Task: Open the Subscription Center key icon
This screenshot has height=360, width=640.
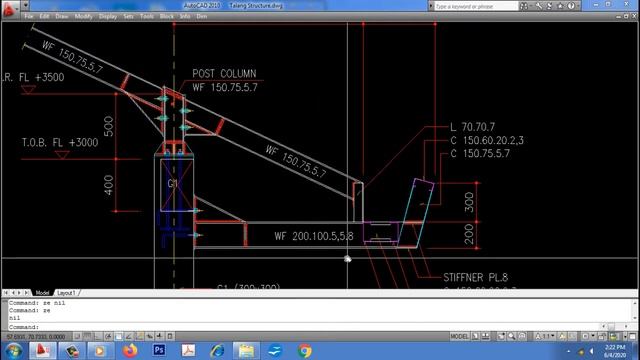Action: pyautogui.click(x=539, y=6)
